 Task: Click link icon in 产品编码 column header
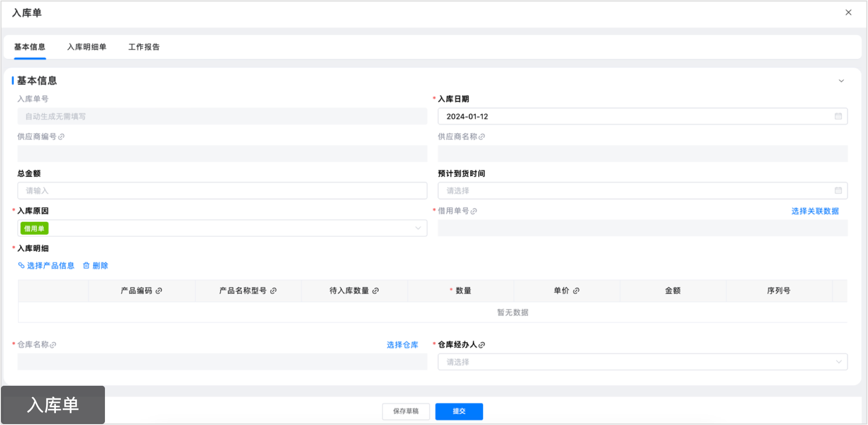159,291
